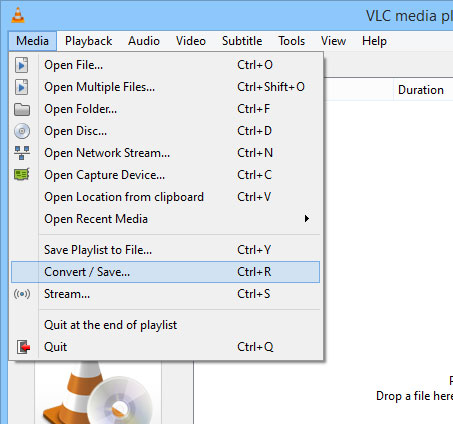Click the Open Multiple Files icon
This screenshot has height=424, width=453.
(x=21, y=87)
